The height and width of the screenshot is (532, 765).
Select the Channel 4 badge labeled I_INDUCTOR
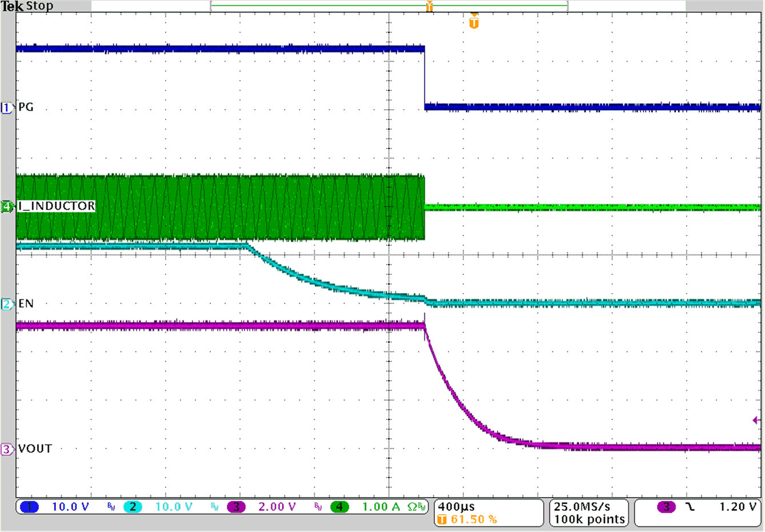point(6,206)
